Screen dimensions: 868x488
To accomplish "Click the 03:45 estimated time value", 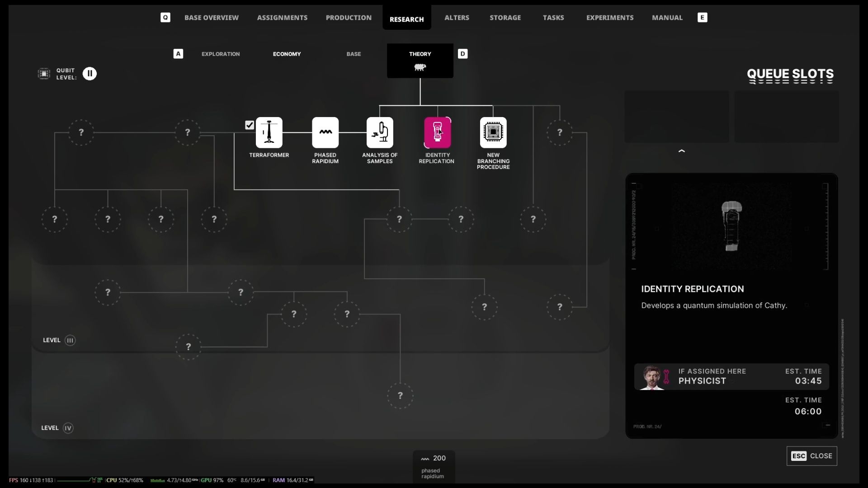I will click(x=808, y=381).
